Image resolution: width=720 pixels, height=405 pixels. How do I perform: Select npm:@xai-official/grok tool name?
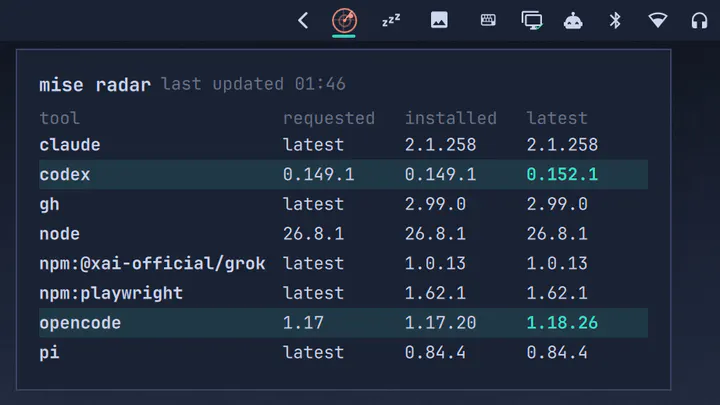152,264
